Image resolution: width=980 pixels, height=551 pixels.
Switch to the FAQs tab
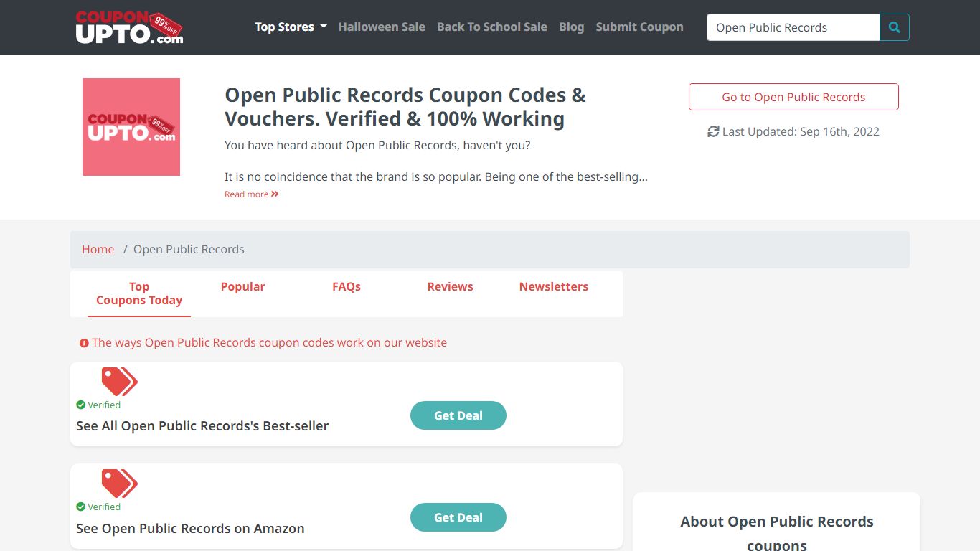(347, 286)
